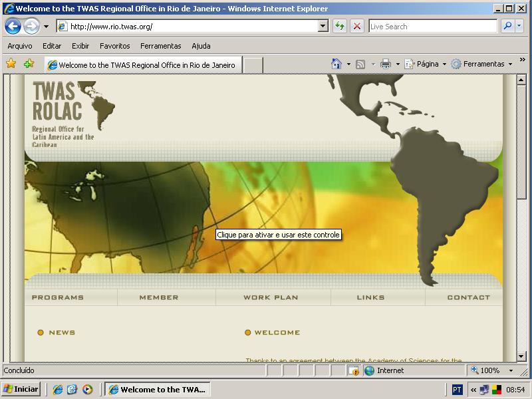Click the privacy report status bar icon
The height and width of the screenshot is (399, 532).
click(354, 370)
